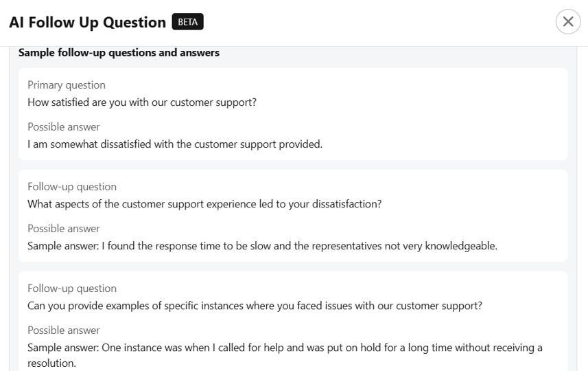Select the "What aspects of the customer support" question
588x371 pixels.
tap(204, 204)
